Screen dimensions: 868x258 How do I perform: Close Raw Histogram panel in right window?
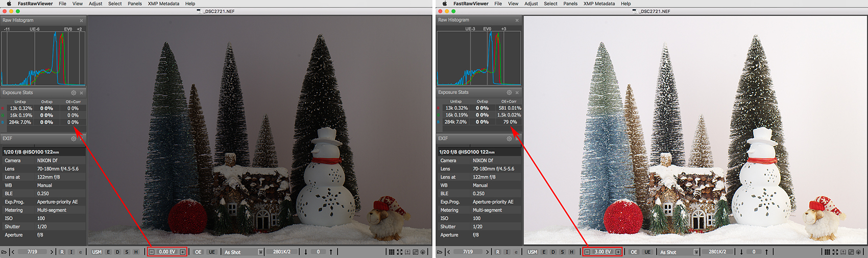(x=517, y=20)
